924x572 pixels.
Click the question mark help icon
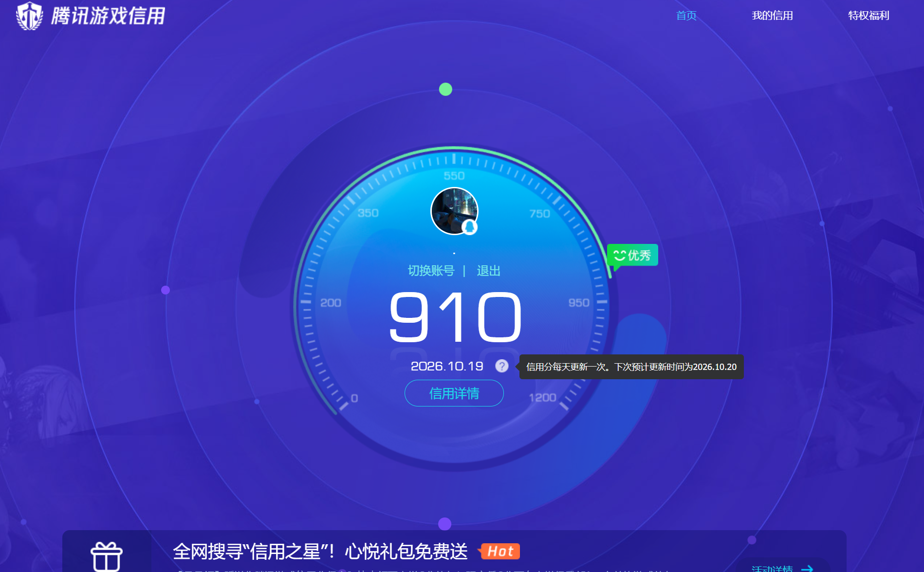point(502,366)
